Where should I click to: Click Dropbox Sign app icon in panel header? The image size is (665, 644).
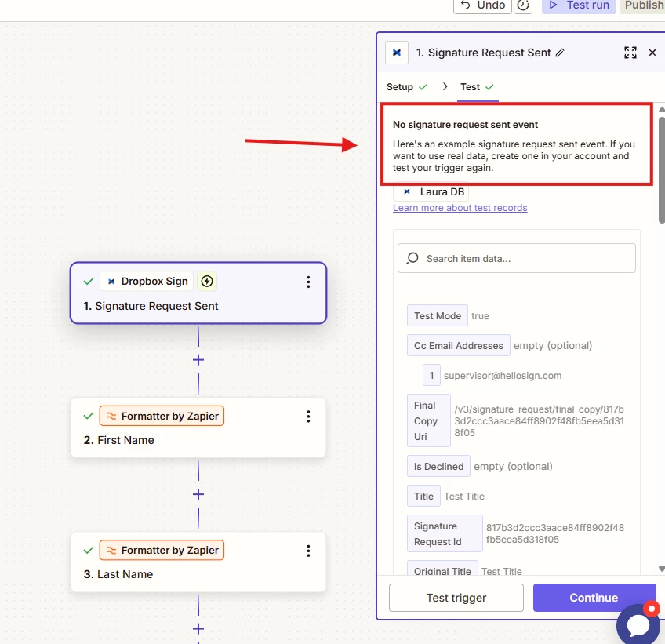click(397, 53)
